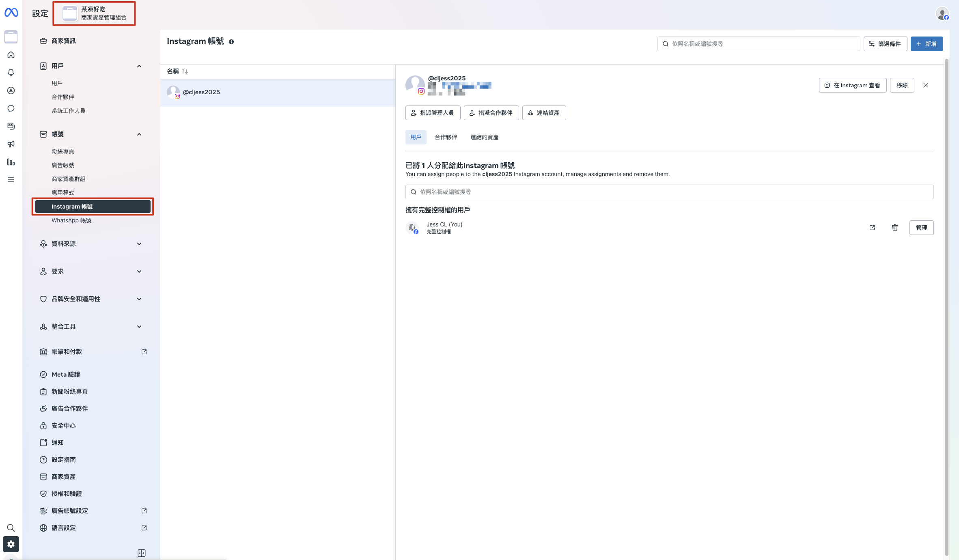The width and height of the screenshot is (959, 560).
Task: Click the profile avatar at top right
Action: (942, 13)
